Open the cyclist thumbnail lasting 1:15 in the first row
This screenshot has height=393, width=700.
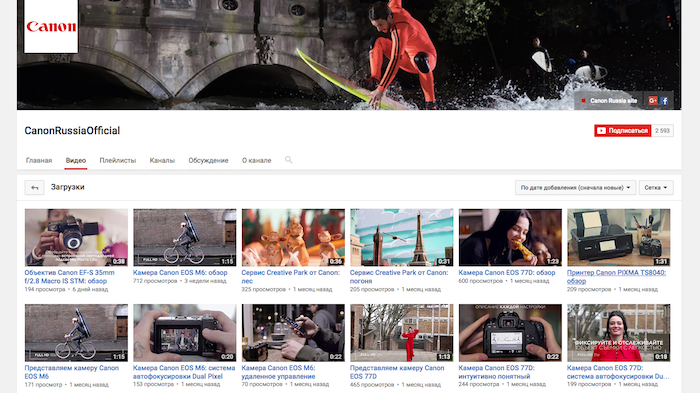pos(185,237)
